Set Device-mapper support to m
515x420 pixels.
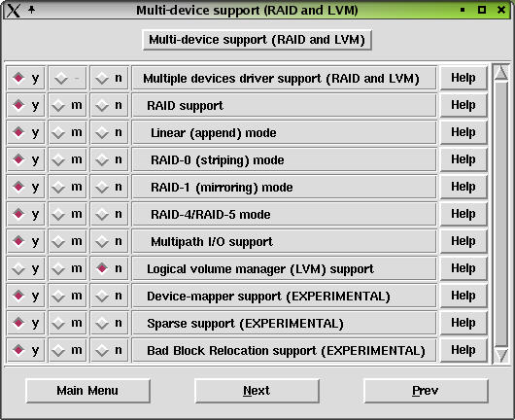click(67, 297)
